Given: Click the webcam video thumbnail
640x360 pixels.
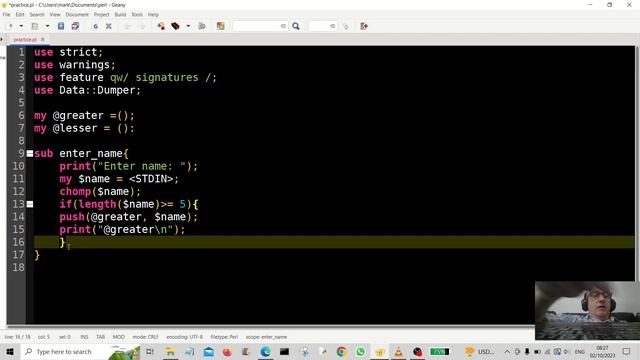Looking at the screenshot, I should (x=587, y=311).
